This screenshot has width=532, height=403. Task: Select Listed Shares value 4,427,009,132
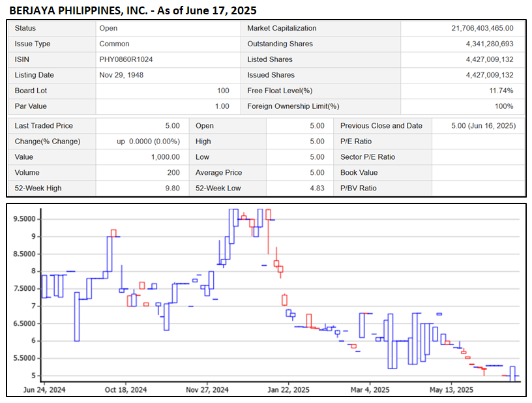(x=489, y=59)
